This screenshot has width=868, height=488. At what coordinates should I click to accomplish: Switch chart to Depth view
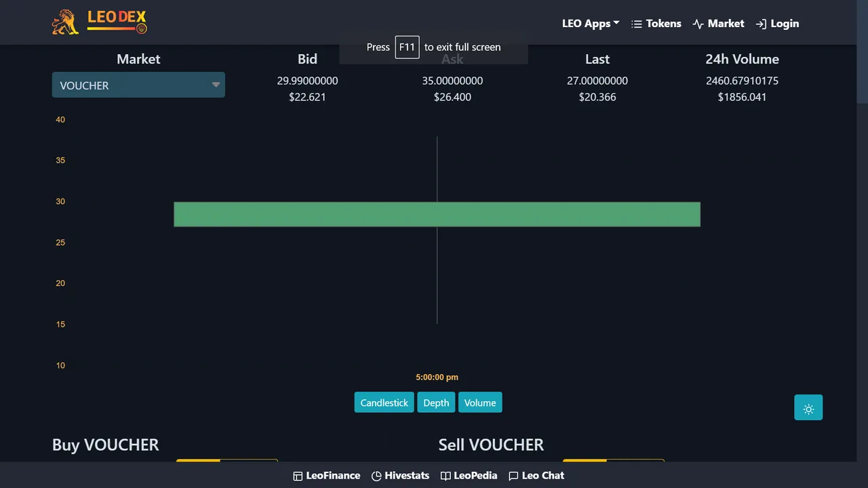[436, 403]
